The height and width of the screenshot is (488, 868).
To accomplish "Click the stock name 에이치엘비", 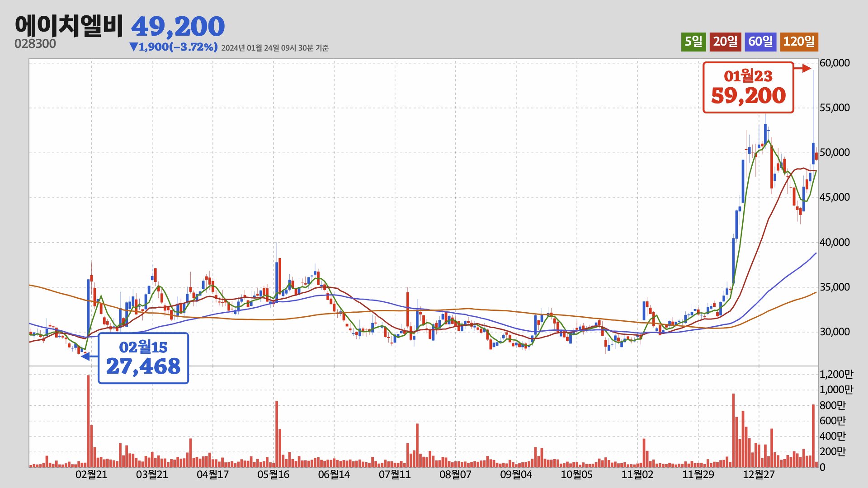I will pyautogui.click(x=69, y=26).
